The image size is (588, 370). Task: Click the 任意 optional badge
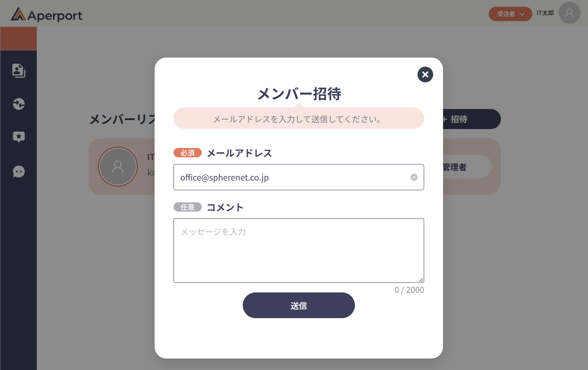click(x=187, y=207)
